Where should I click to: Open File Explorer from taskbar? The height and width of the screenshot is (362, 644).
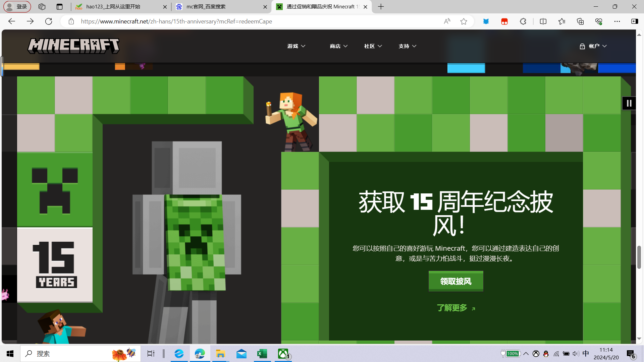220,354
